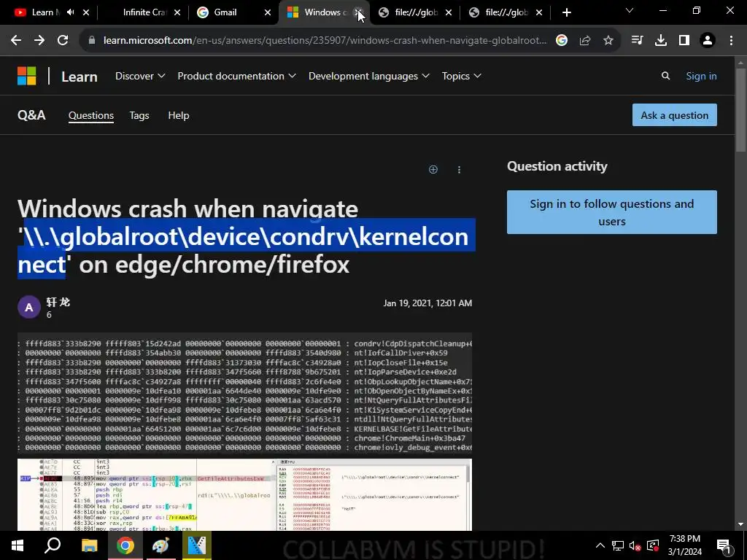Open the taskbar clock and date
747x560 pixels.
pyautogui.click(x=684, y=545)
